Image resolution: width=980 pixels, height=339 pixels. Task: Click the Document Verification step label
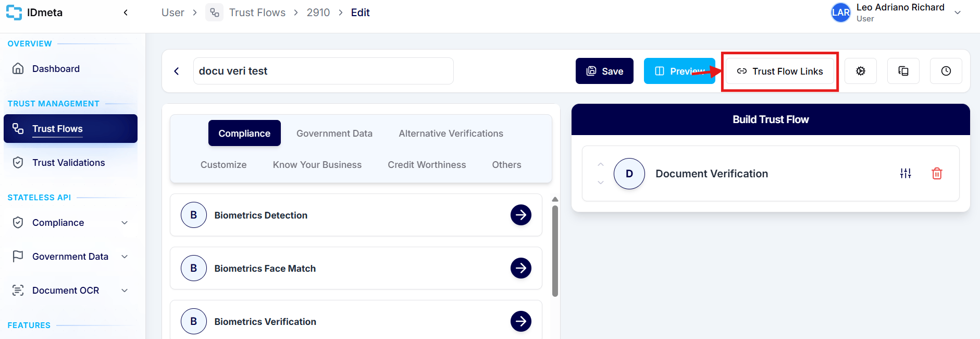(712, 174)
